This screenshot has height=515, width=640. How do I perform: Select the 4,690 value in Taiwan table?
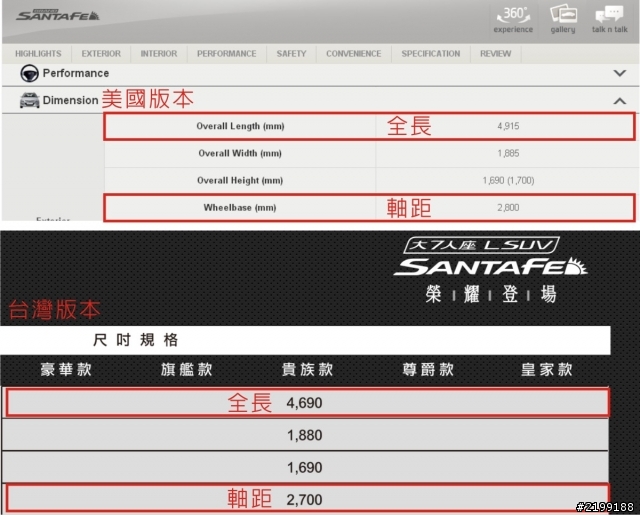point(304,403)
